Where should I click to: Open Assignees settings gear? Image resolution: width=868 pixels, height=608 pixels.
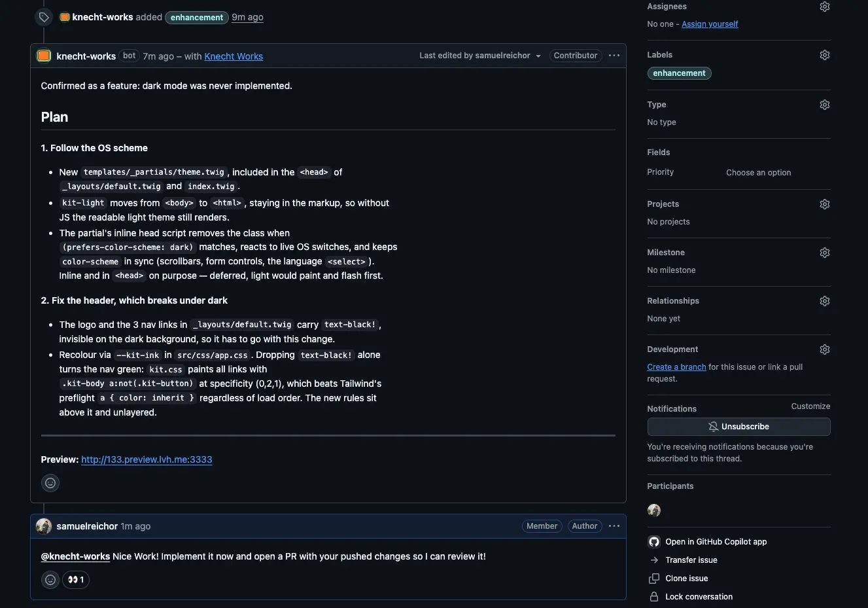825,7
